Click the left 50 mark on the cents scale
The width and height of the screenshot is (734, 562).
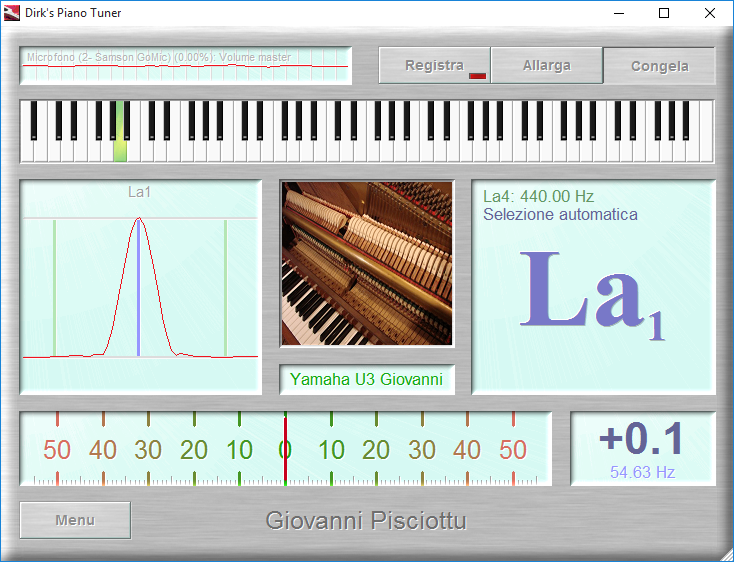[57, 450]
